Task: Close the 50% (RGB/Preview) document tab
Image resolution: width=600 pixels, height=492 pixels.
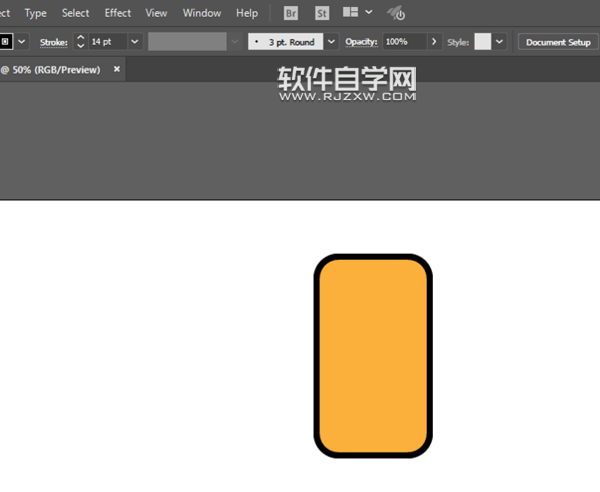Action: click(x=117, y=70)
